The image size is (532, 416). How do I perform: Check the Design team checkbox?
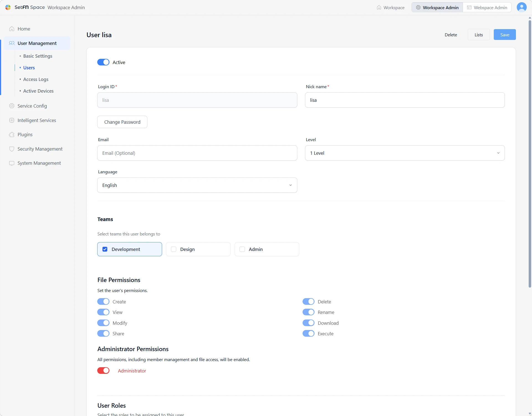pyautogui.click(x=173, y=249)
